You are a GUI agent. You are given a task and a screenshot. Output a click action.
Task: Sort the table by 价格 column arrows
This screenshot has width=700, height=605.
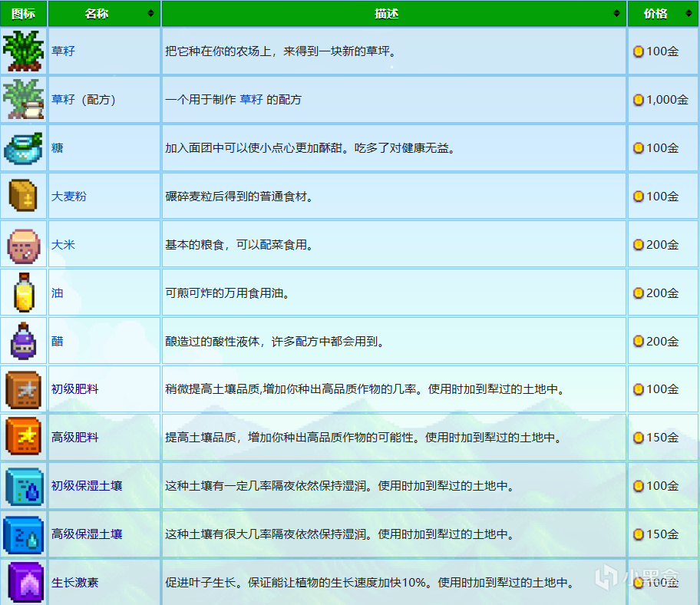pyautogui.click(x=688, y=13)
